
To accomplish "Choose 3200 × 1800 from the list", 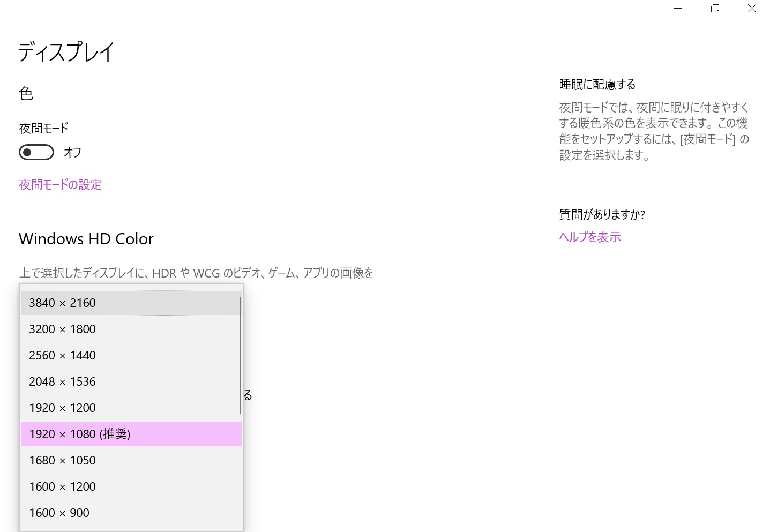I will 63,329.
